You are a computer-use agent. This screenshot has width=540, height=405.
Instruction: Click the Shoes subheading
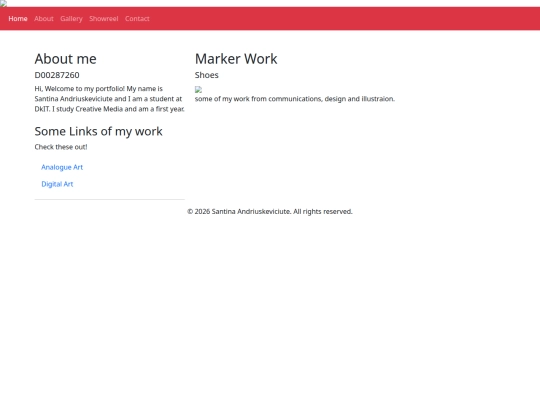(x=207, y=75)
